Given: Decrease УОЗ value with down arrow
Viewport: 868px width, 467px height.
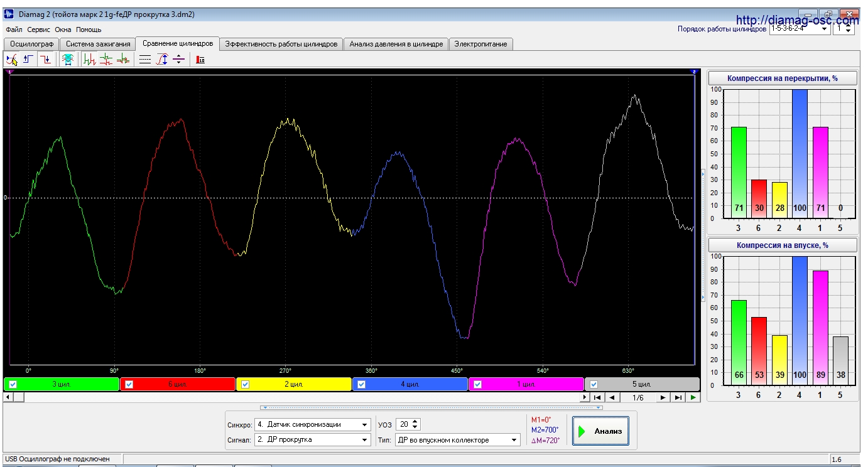Looking at the screenshot, I should point(416,427).
